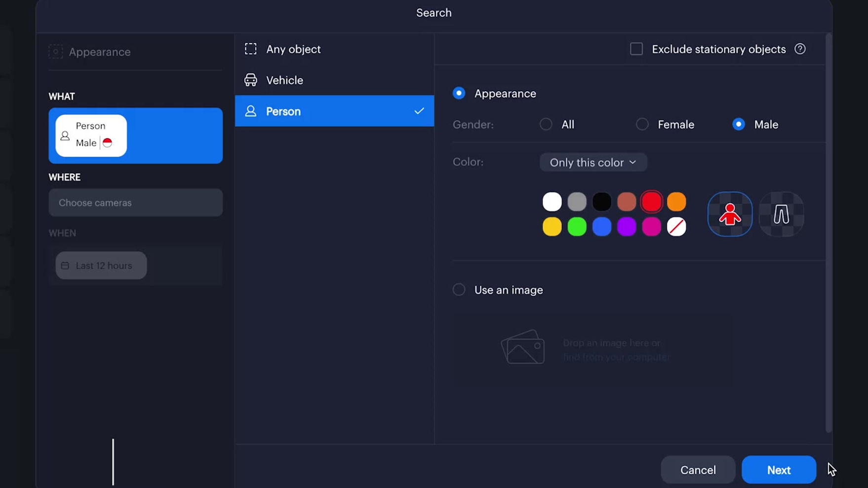Pick the blue color swatch
The image size is (868, 488).
[x=602, y=227]
